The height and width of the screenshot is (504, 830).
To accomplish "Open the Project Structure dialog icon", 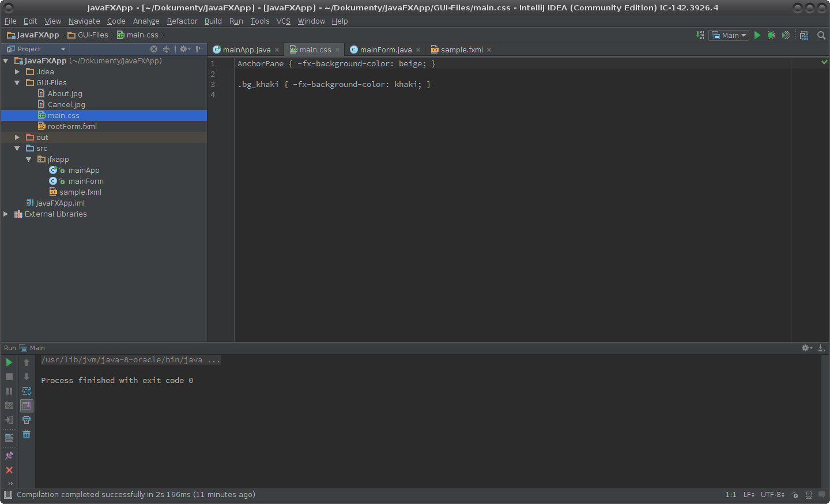I will (x=804, y=35).
